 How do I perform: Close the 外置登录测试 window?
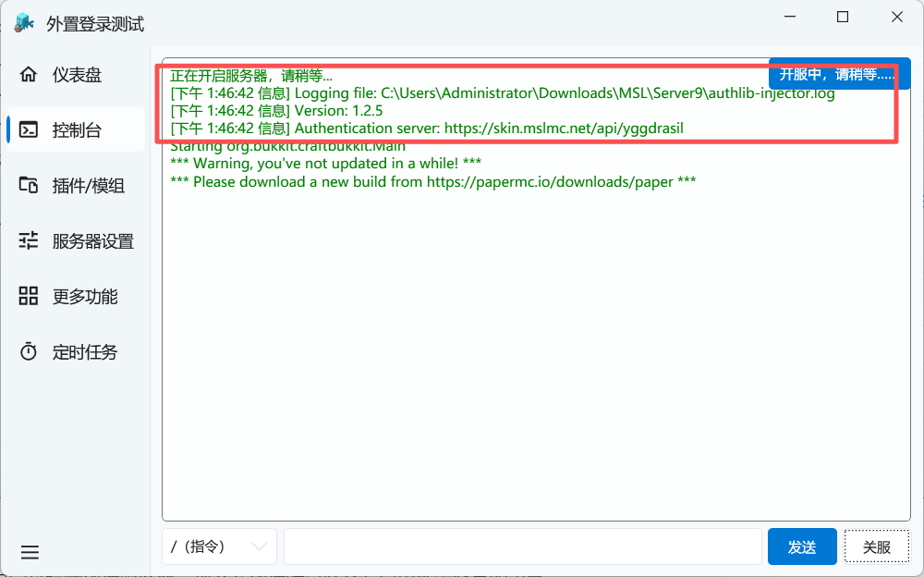point(896,18)
